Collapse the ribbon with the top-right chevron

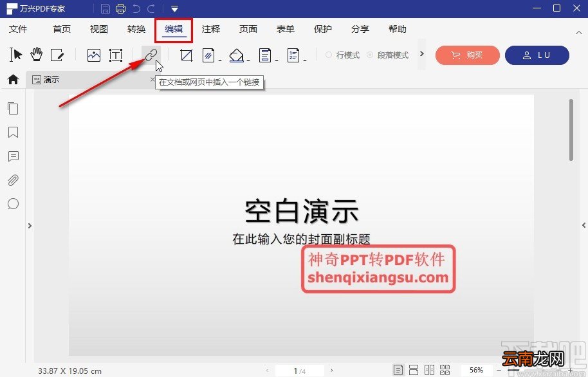pyautogui.click(x=578, y=33)
